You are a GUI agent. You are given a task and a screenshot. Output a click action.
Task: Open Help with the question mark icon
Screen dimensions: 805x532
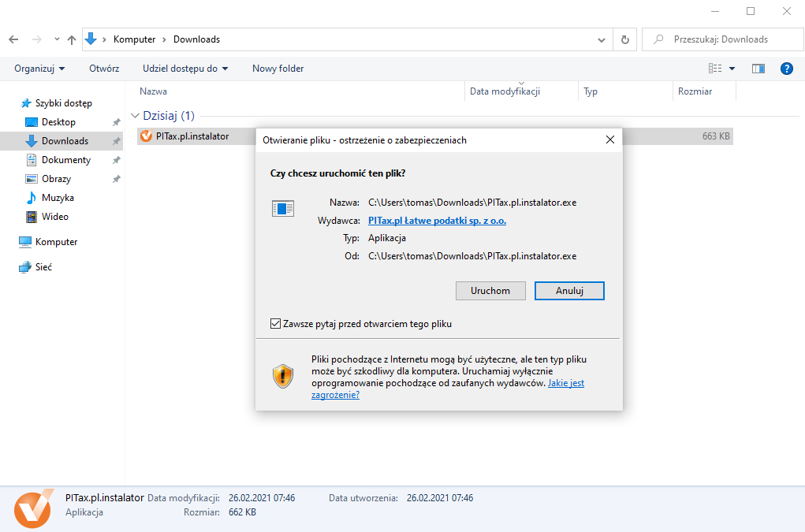click(x=787, y=69)
